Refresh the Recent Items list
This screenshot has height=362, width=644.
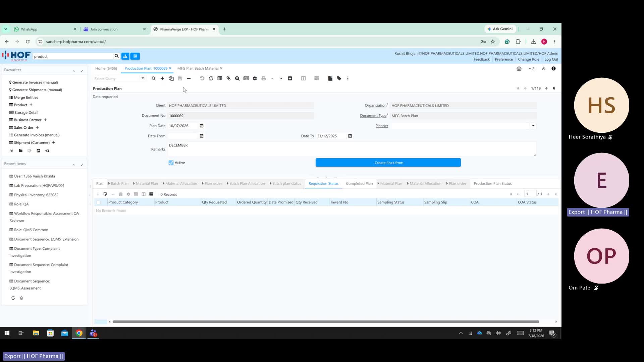pos(13,298)
